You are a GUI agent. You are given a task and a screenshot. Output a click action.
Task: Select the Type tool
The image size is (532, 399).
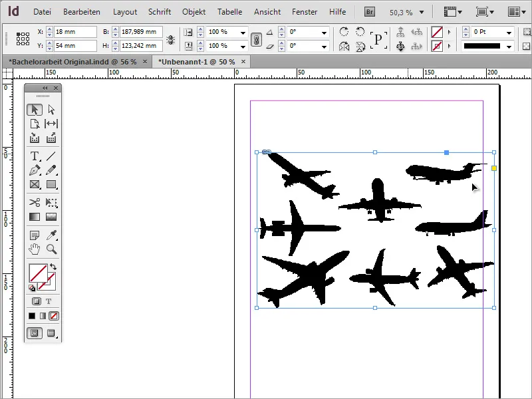click(x=35, y=156)
